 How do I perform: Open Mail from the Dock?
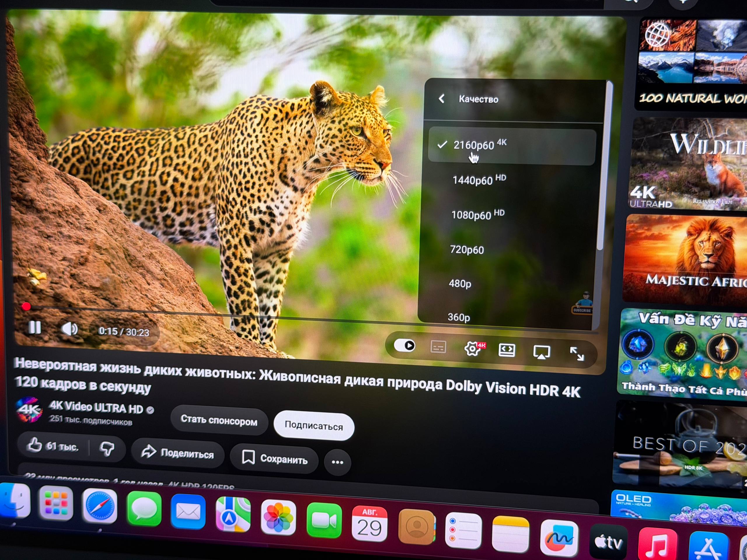(188, 512)
